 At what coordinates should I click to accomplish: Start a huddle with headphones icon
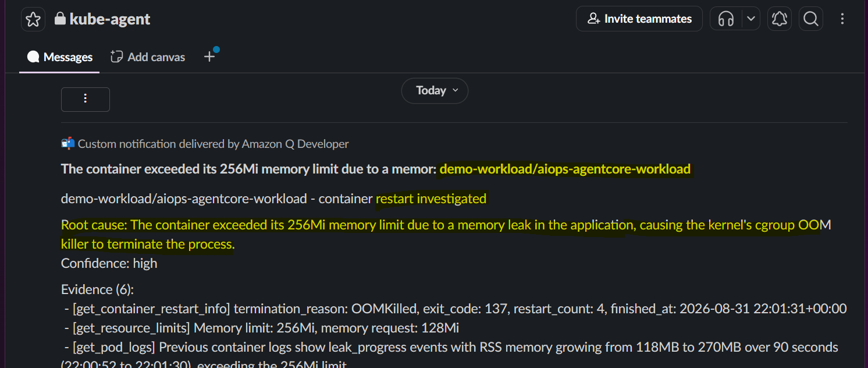[x=725, y=19]
